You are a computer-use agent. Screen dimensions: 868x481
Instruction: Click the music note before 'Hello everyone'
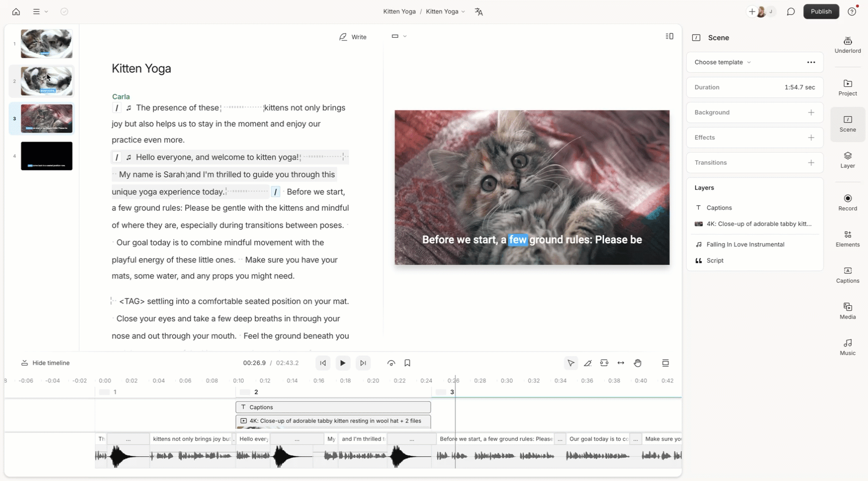[129, 157]
